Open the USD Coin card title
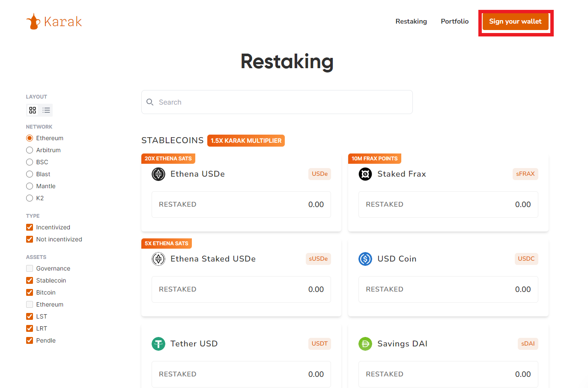Image resolution: width=588 pixels, height=388 pixels. [x=397, y=259]
